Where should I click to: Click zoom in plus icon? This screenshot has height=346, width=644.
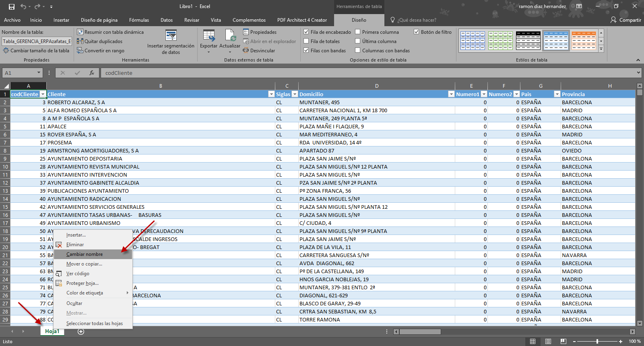coord(621,341)
